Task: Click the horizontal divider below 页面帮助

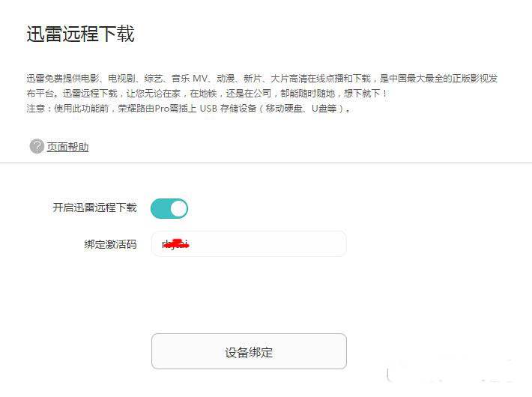Action: coord(266,163)
